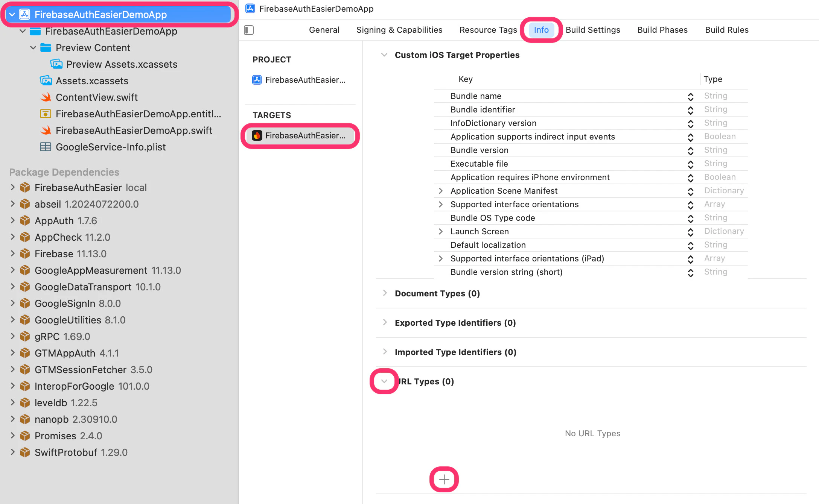Collapse the Preview Content folder
The height and width of the screenshot is (504, 819).
click(33, 48)
